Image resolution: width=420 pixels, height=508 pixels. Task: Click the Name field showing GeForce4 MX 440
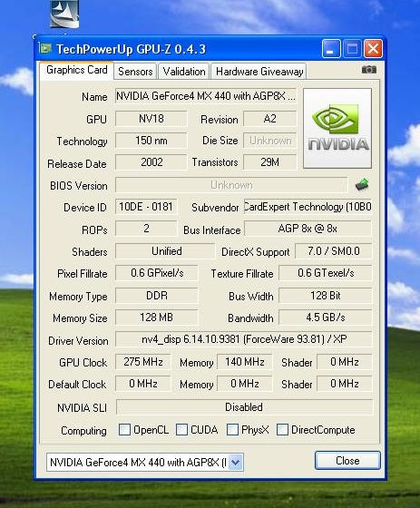tap(206, 96)
